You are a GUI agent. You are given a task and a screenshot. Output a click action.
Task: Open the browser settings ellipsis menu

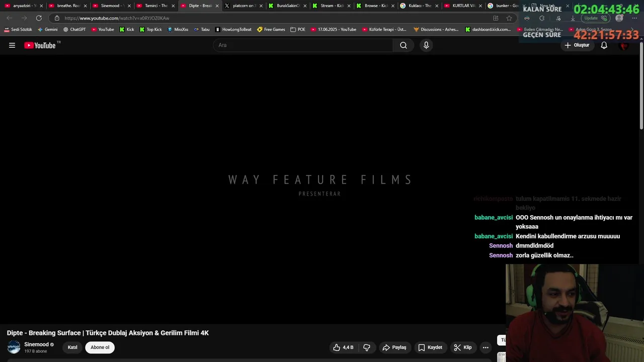pos(634,18)
